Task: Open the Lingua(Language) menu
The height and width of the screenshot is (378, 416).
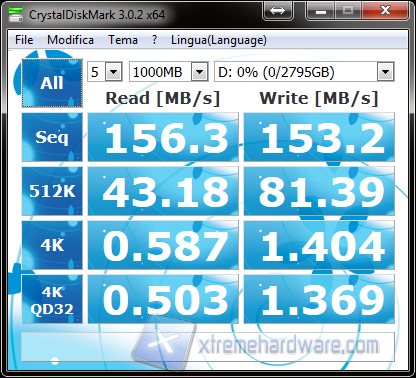Action: click(219, 40)
